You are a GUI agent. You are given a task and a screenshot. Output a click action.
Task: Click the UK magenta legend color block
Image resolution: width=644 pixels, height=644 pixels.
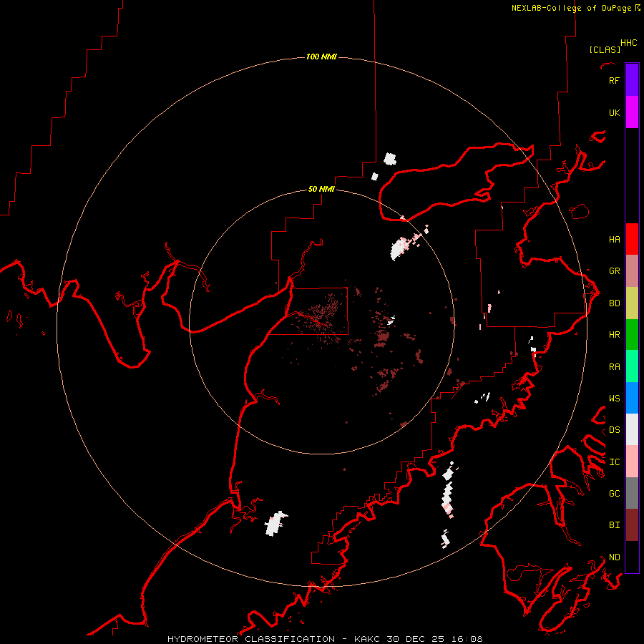632,112
